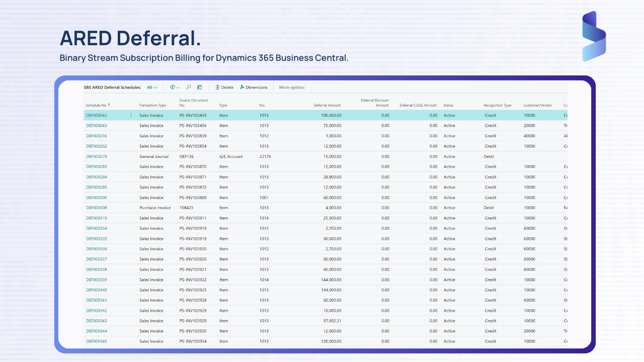Click customer number 40000

pos(529,136)
